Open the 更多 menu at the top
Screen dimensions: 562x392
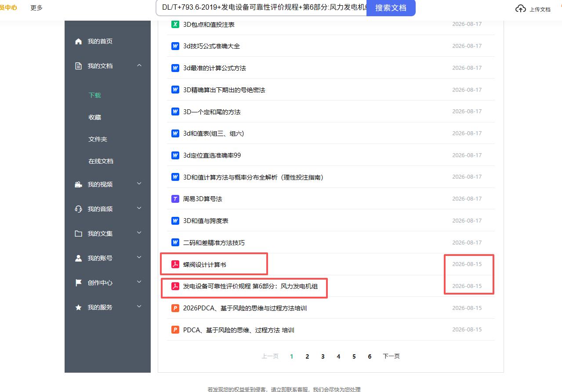36,8
